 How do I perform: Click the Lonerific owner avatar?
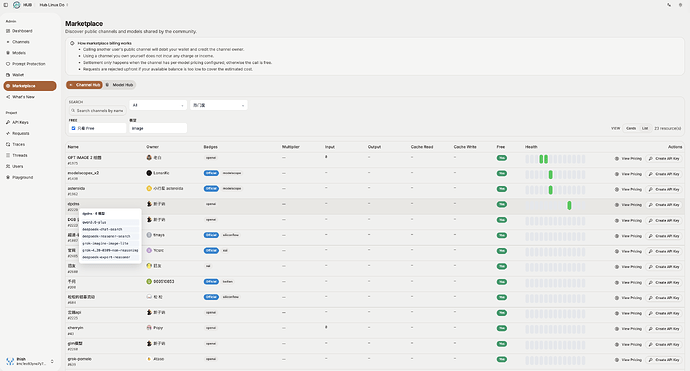point(149,173)
